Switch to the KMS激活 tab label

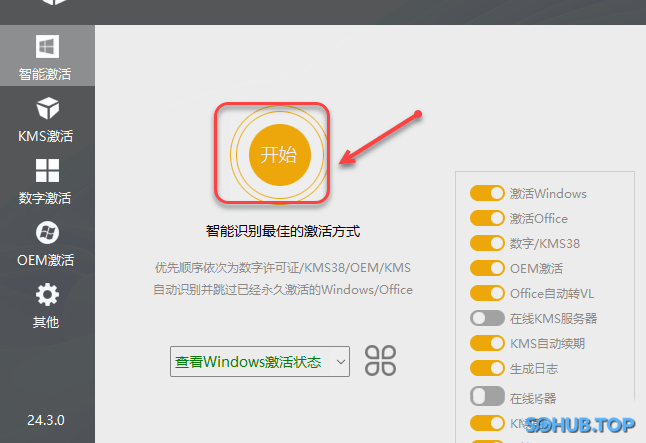tap(45, 136)
